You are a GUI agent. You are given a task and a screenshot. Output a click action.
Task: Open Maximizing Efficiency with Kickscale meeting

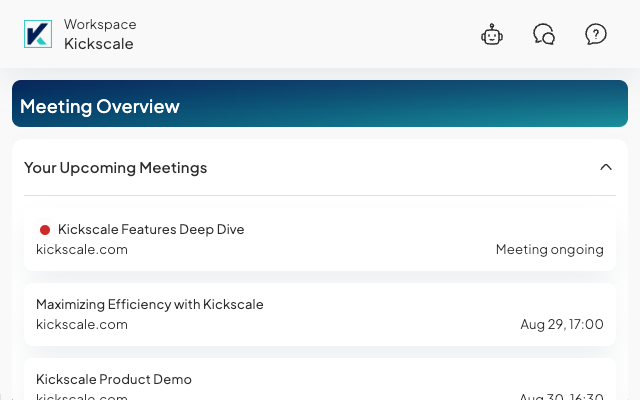coord(320,314)
